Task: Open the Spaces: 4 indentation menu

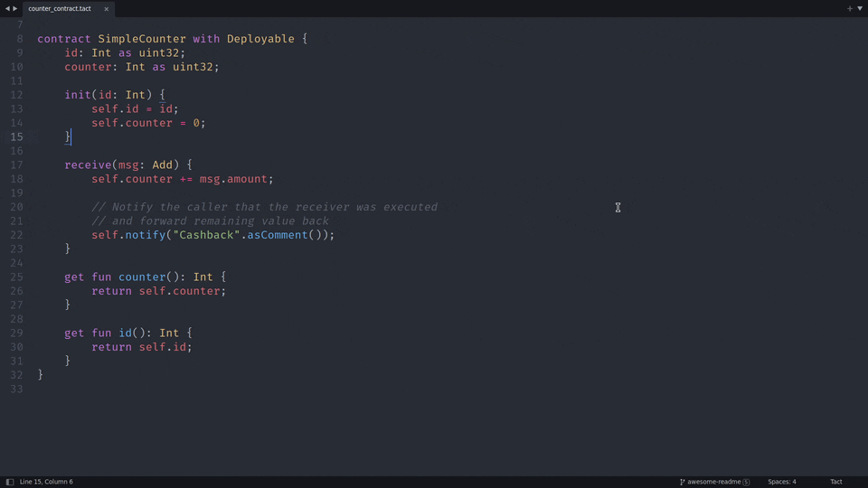Action: (x=781, y=482)
